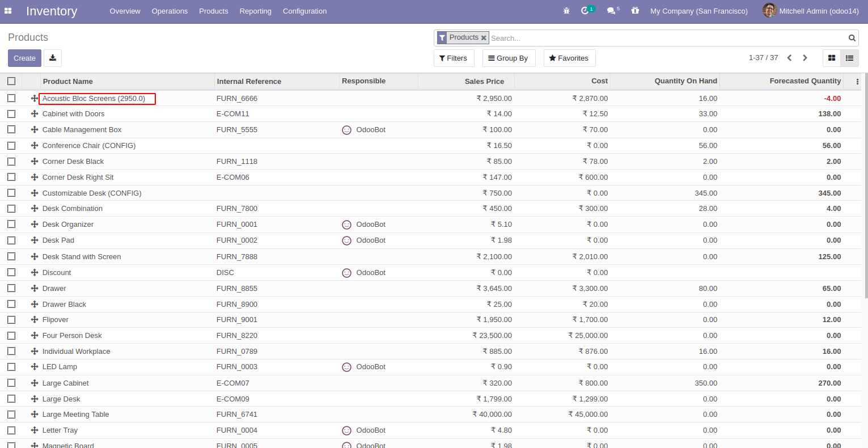Open the Reporting menu
The width and height of the screenshot is (868, 448).
tap(255, 11)
